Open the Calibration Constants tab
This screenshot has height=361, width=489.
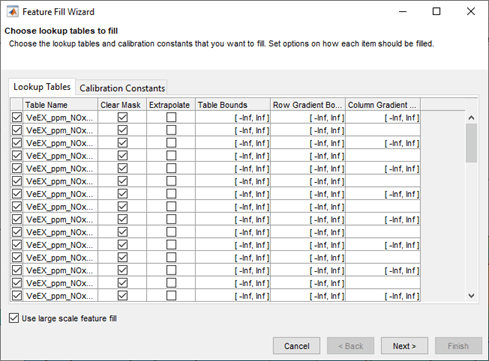click(122, 88)
